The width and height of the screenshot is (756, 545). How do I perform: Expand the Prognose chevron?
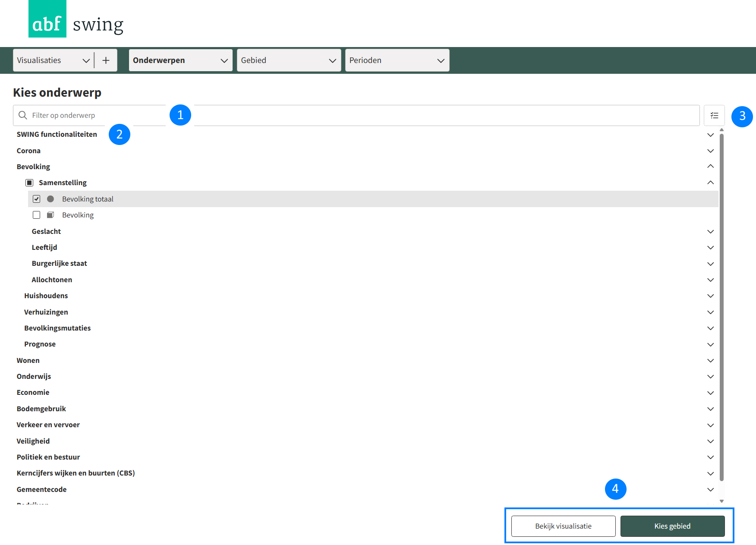pyautogui.click(x=710, y=344)
